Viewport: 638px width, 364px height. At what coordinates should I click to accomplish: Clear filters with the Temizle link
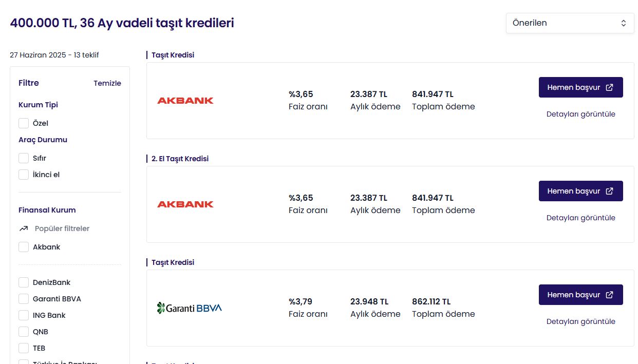(107, 83)
